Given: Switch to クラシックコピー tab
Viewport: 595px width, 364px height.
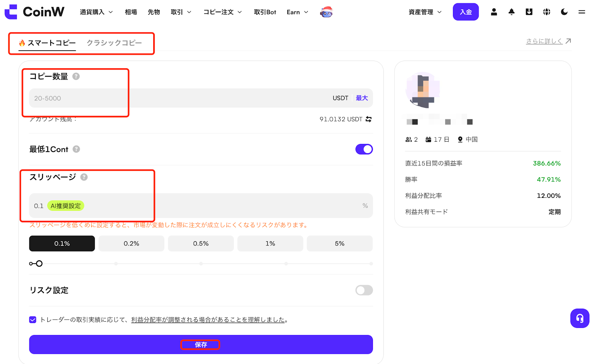Looking at the screenshot, I should click(114, 43).
